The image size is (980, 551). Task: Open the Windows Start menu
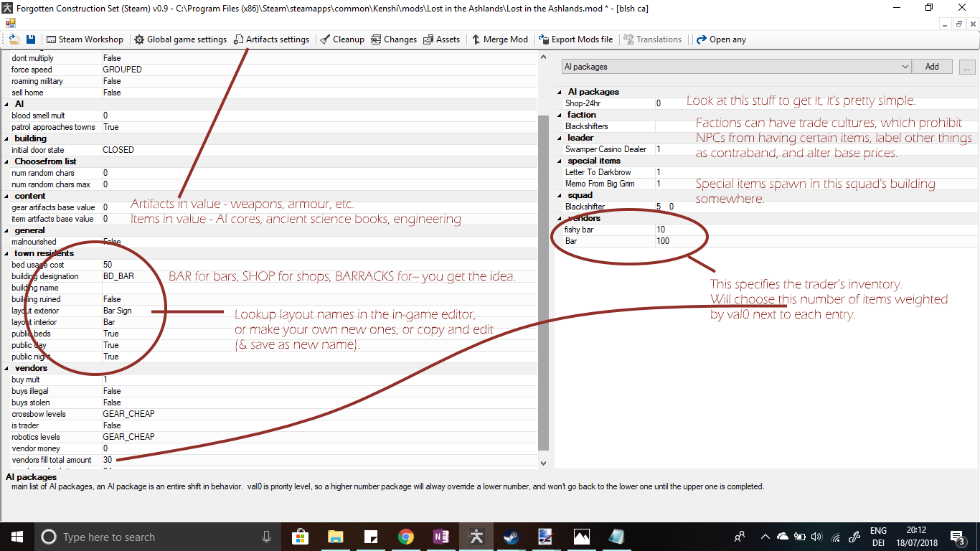coord(17,537)
